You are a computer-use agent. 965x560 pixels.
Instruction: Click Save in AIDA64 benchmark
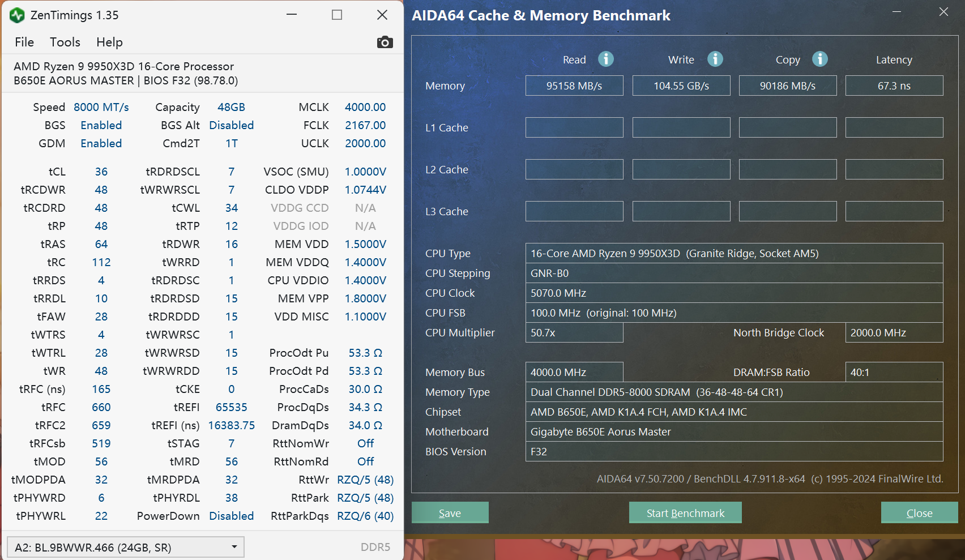(450, 513)
